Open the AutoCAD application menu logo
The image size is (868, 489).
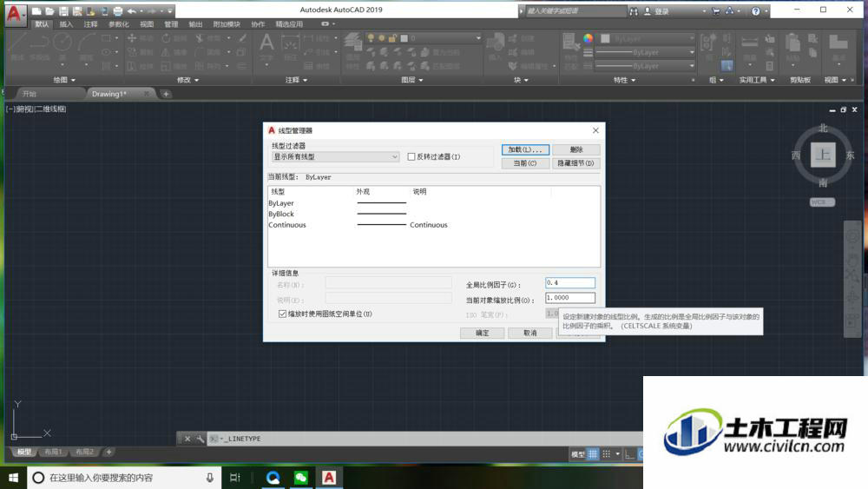click(15, 14)
